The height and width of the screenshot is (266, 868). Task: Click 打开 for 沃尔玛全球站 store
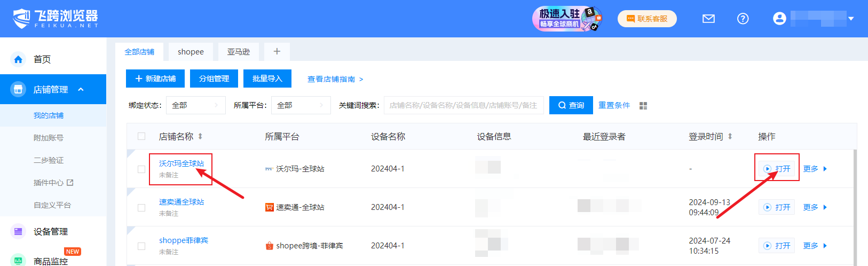[x=777, y=169]
